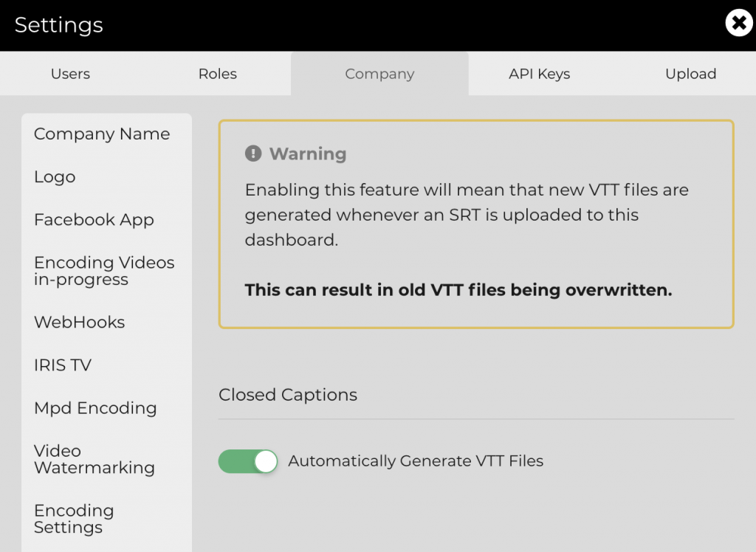Open the Upload tab
Image resolution: width=756 pixels, height=552 pixels.
click(x=690, y=74)
